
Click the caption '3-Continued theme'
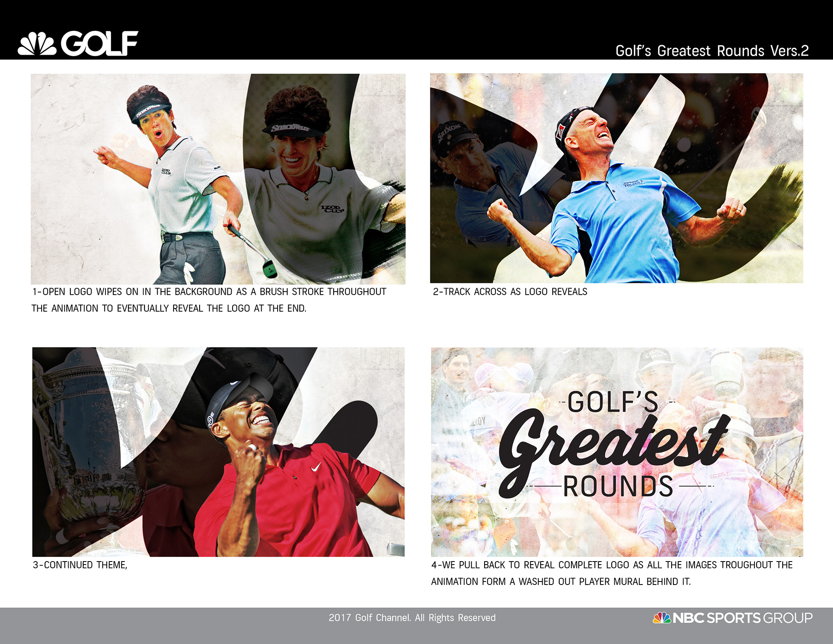point(80,565)
